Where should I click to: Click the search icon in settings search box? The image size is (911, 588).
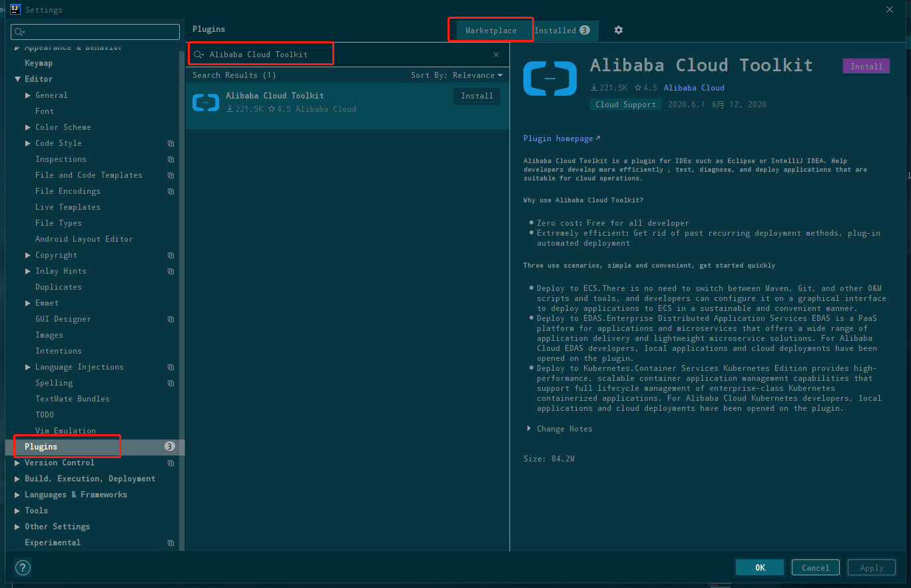click(x=19, y=32)
